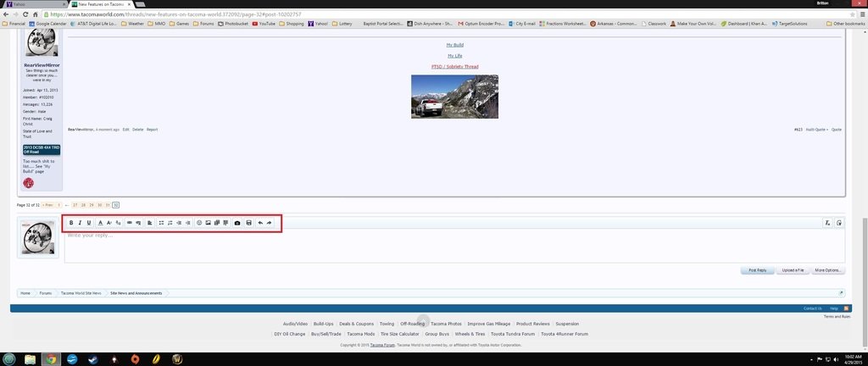This screenshot has width=868, height=366.
Task: Click the Delete link under the post
Action: coord(138,130)
